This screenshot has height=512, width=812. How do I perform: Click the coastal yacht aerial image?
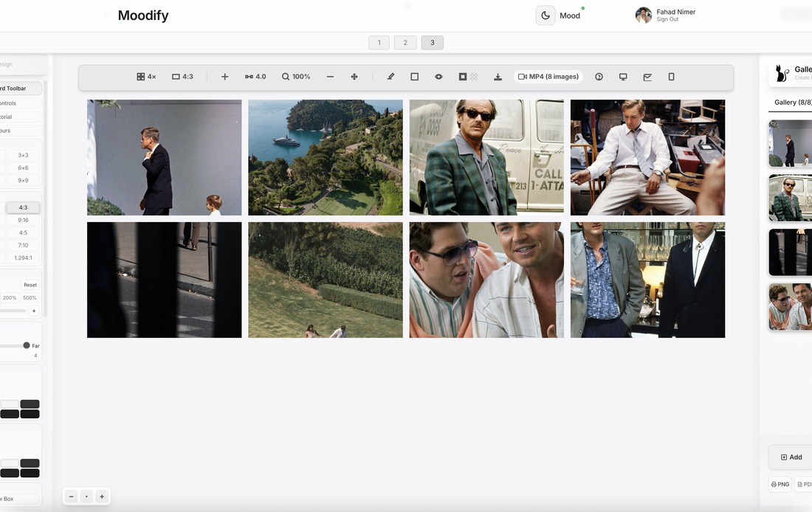326,157
